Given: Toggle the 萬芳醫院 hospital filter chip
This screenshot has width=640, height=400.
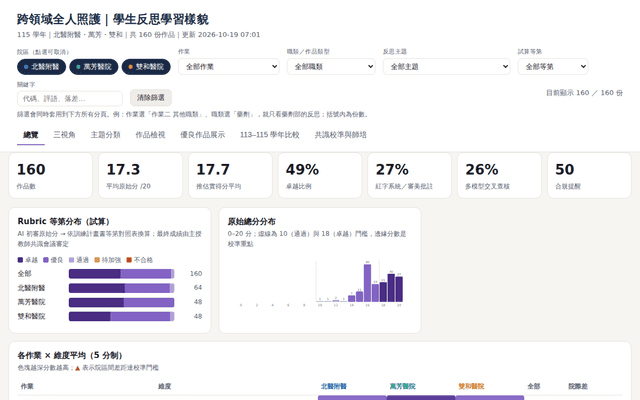Looking at the screenshot, I should coord(93,67).
